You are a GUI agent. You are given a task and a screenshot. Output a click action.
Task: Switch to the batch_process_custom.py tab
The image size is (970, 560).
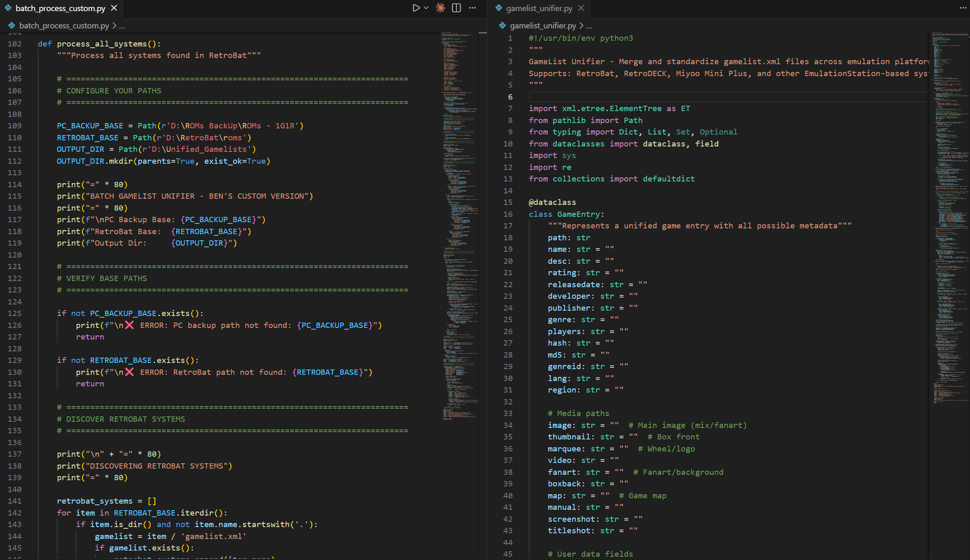60,8
